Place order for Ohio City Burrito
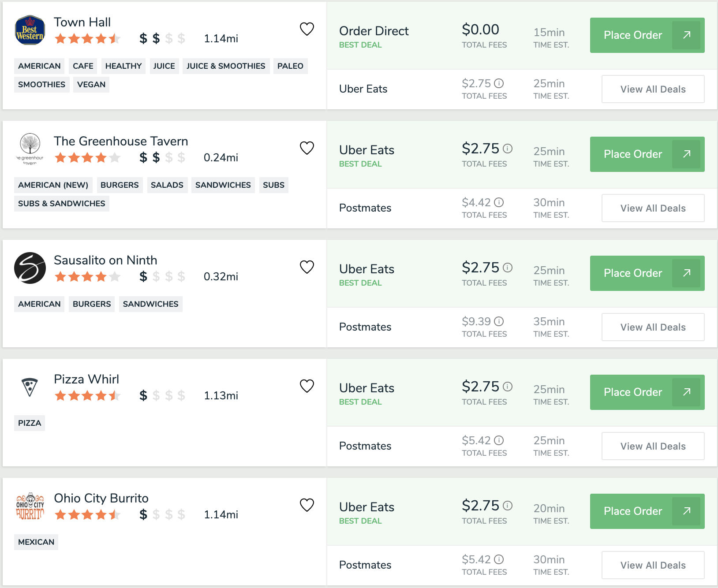Image resolution: width=718 pixels, height=588 pixels. pyautogui.click(x=647, y=511)
